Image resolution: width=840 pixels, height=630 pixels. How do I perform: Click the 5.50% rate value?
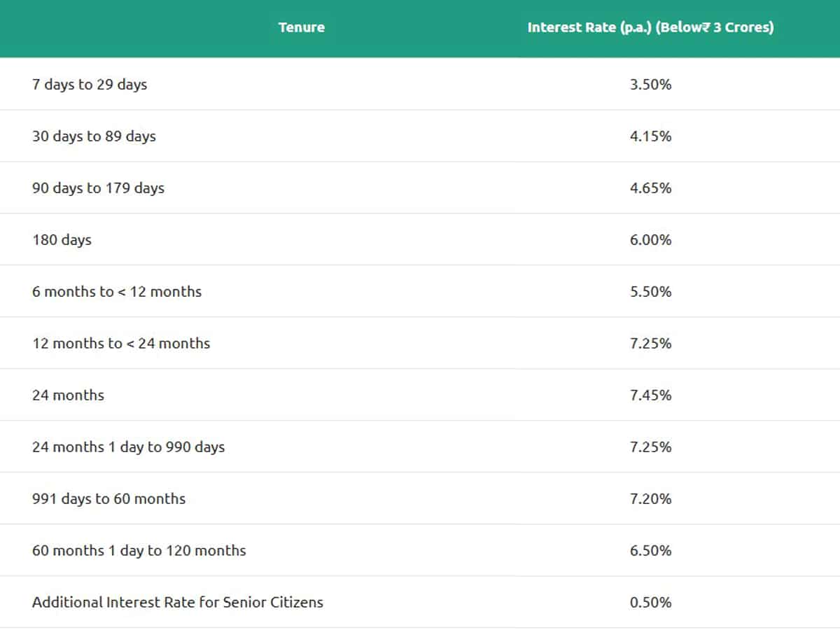(x=650, y=291)
